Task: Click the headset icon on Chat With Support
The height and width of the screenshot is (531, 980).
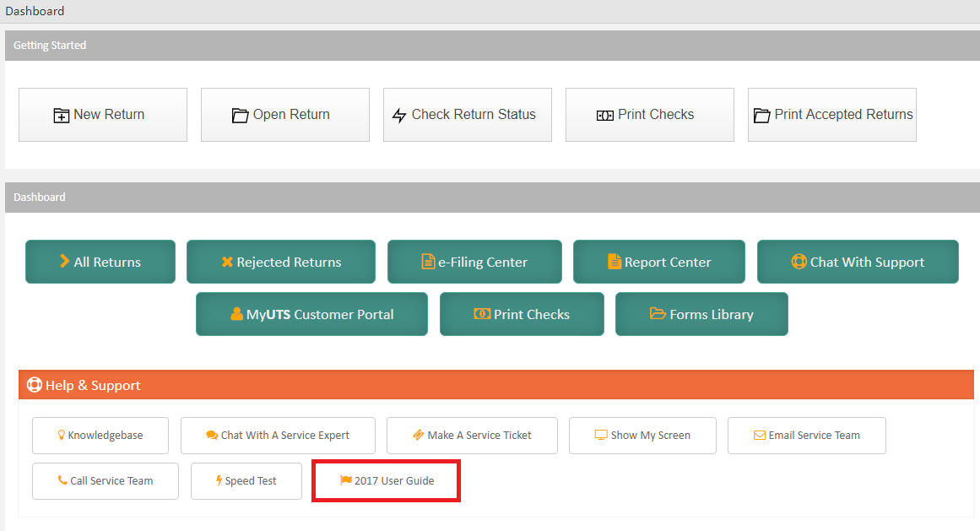Action: [799, 262]
